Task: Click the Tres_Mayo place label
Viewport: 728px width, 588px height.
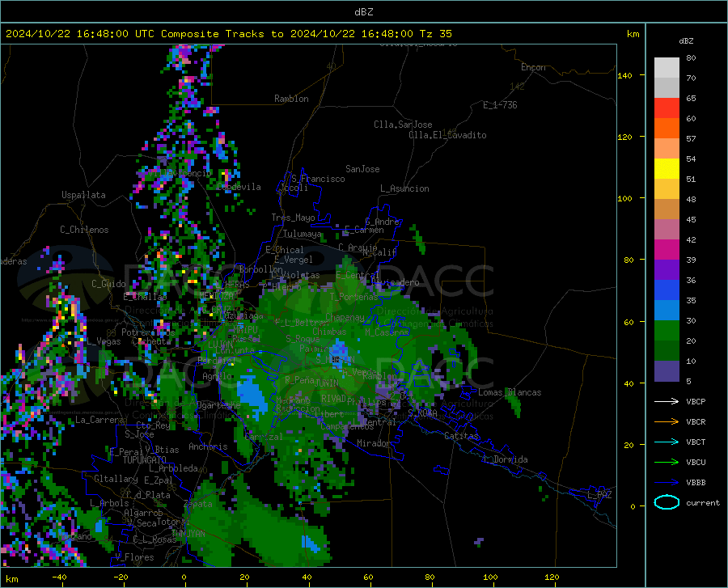Action: pos(293,218)
